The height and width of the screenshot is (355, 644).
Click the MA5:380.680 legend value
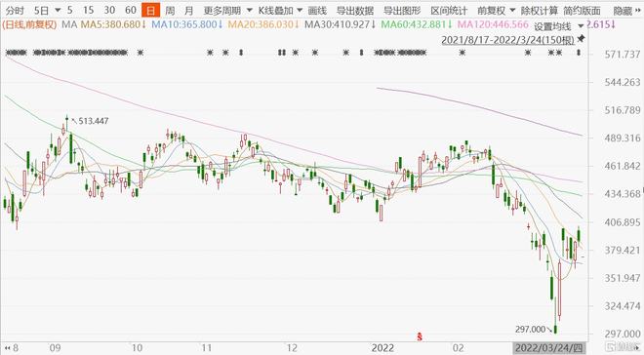click(113, 24)
